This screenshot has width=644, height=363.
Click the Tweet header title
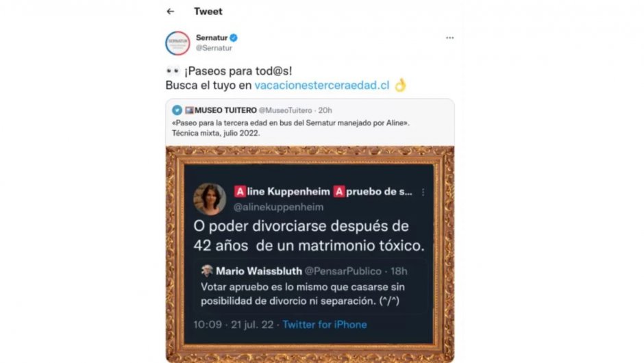click(x=208, y=12)
